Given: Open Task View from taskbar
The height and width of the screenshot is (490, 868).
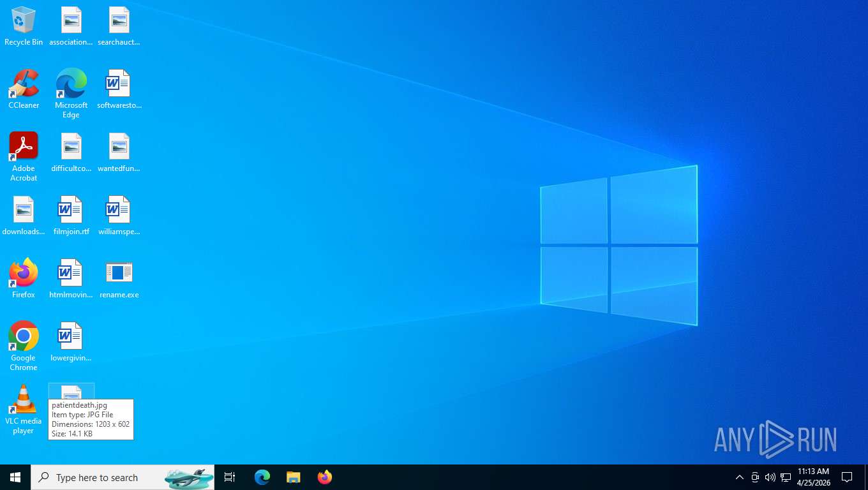Looking at the screenshot, I should coord(230,477).
